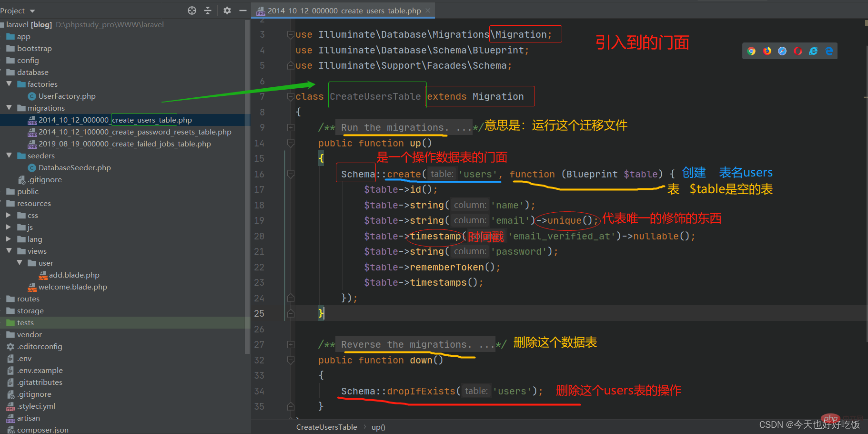Fold the use imports block at line 3

coord(291,34)
